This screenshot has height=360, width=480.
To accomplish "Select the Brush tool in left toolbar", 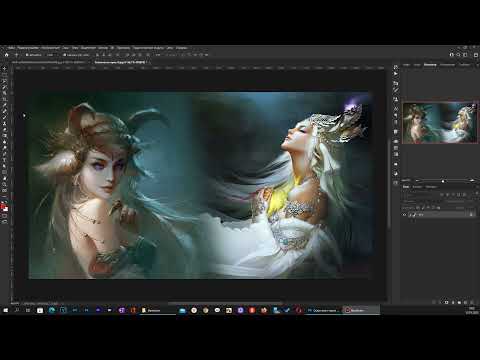I will coord(5,117).
